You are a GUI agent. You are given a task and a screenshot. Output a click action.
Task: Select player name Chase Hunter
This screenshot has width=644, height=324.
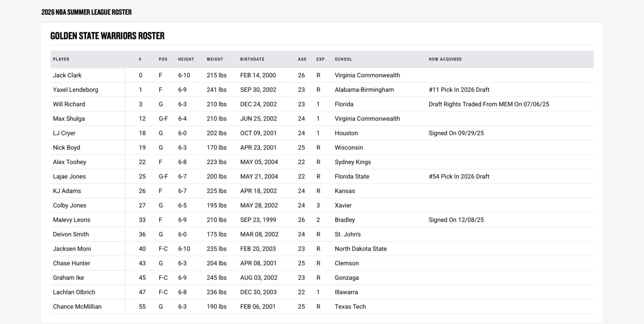click(71, 263)
